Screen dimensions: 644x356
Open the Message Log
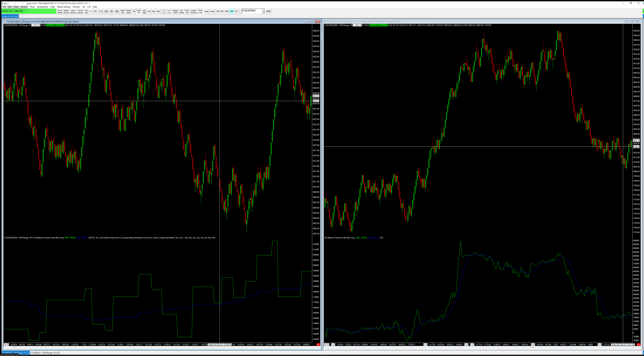point(201,11)
